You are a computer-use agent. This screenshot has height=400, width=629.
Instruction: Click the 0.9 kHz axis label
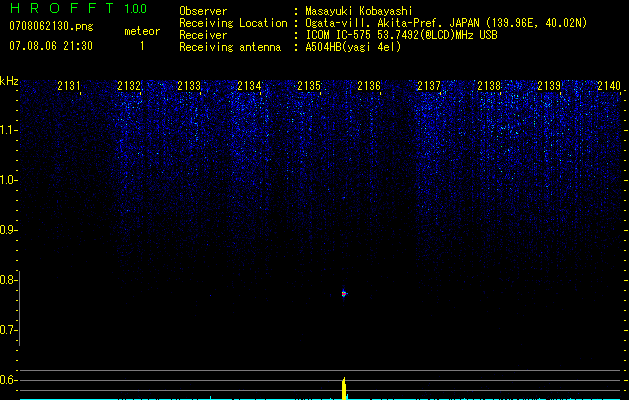point(7,230)
